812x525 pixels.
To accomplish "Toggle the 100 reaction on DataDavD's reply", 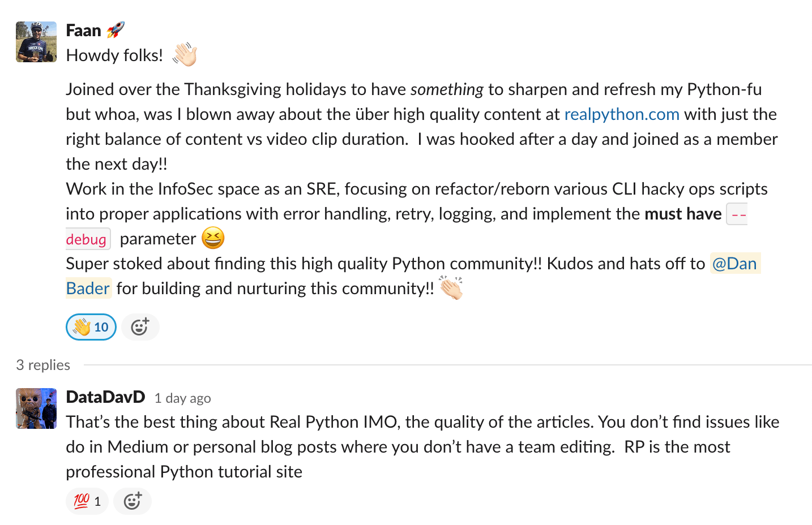I will point(87,501).
